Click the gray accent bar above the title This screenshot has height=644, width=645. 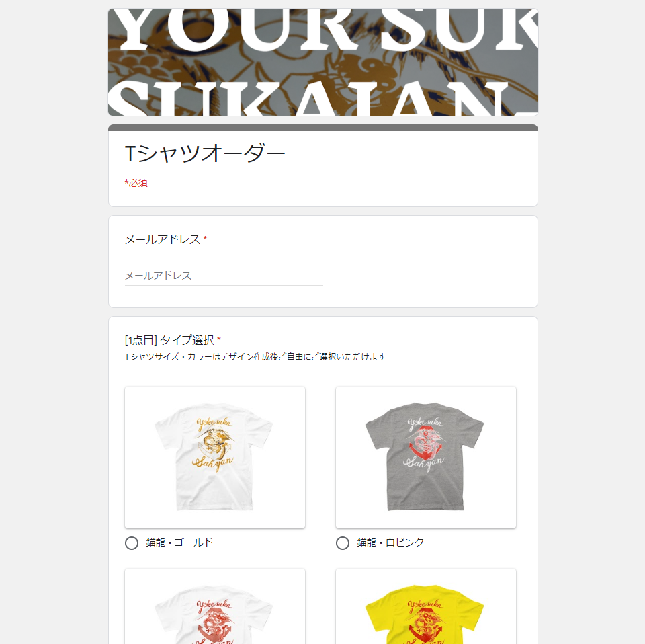click(323, 128)
